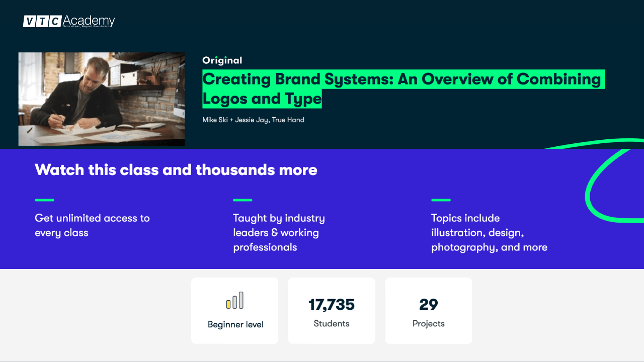Click the yellow bar in the level indicator
The width and height of the screenshot is (644, 362).
[x=227, y=304]
